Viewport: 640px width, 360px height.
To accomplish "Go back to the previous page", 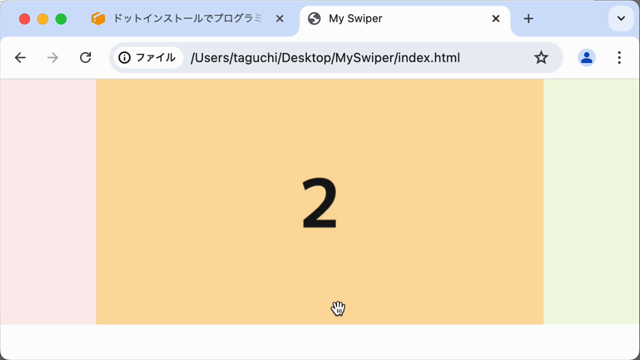I will tap(20, 58).
